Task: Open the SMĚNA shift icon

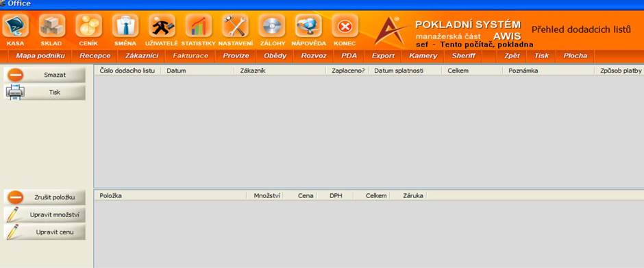Action: [125, 26]
